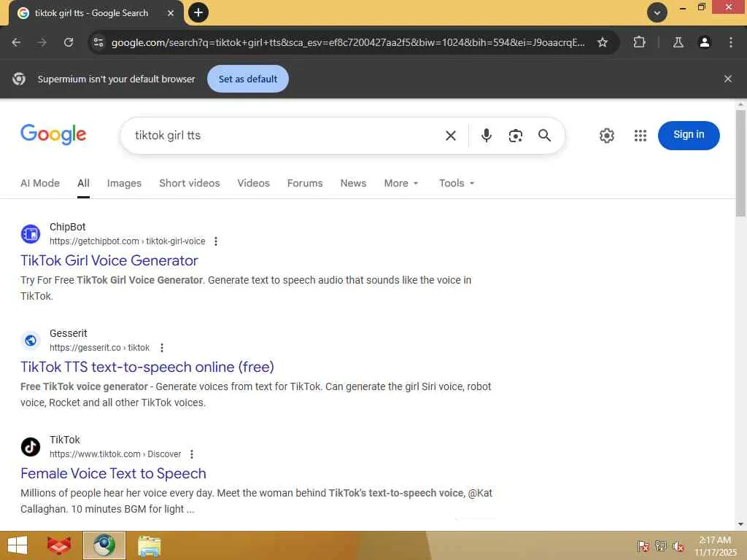Image resolution: width=747 pixels, height=560 pixels.
Task: Open Google quick settings gear
Action: point(606,136)
